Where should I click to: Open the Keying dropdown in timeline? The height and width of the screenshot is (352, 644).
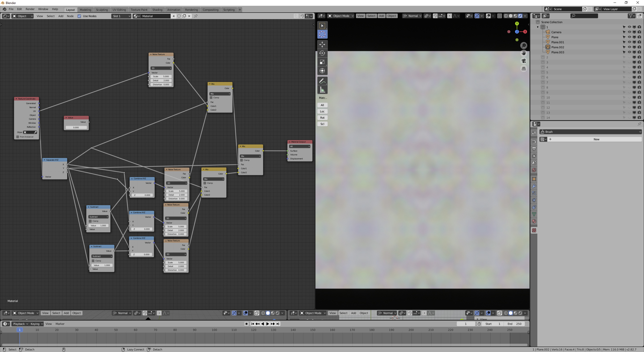point(36,324)
